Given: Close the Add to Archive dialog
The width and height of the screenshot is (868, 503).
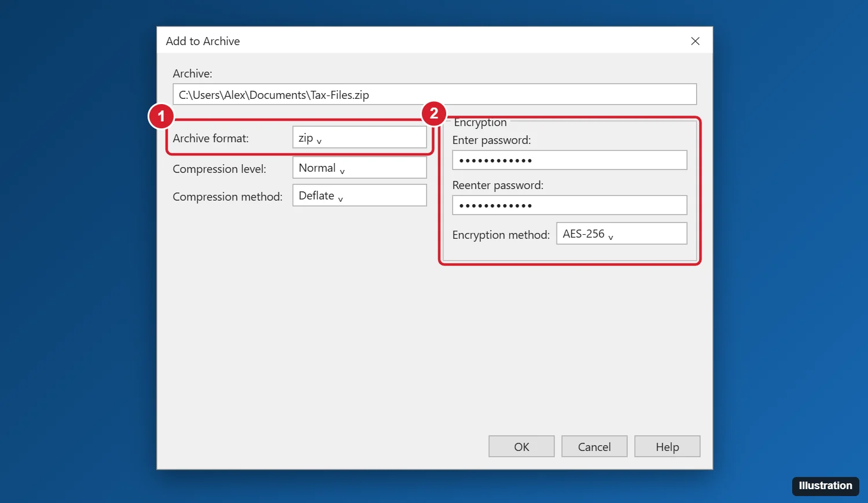Looking at the screenshot, I should 696,41.
